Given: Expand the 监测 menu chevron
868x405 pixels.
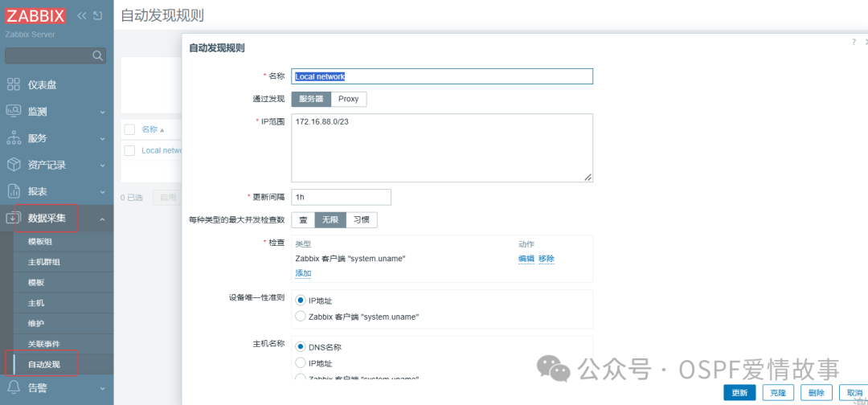Looking at the screenshot, I should (x=102, y=112).
